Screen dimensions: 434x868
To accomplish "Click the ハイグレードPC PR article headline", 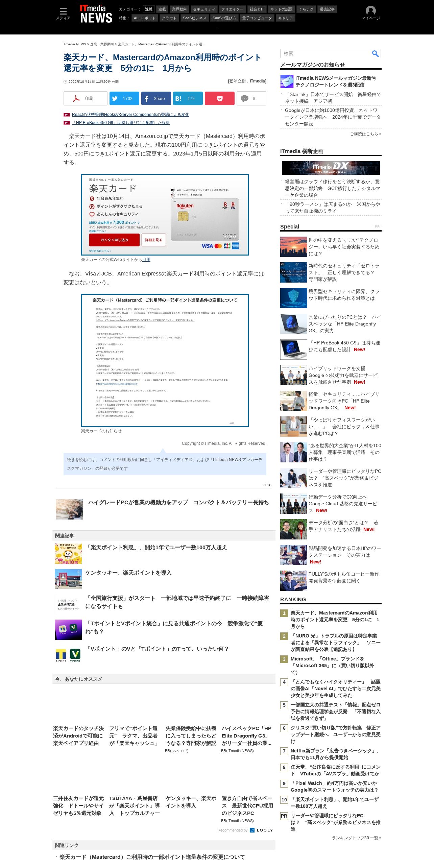I will coord(178,503).
